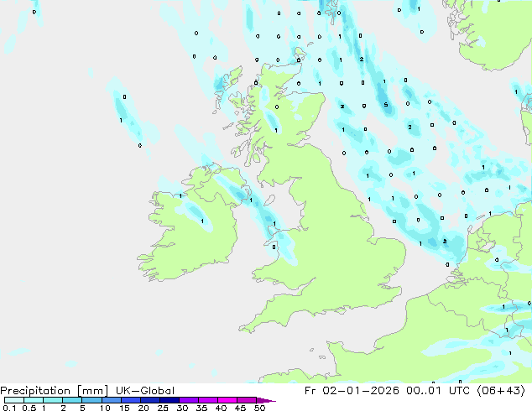
Task: Click the 0.1 legend scale label
Action: click(x=9, y=408)
